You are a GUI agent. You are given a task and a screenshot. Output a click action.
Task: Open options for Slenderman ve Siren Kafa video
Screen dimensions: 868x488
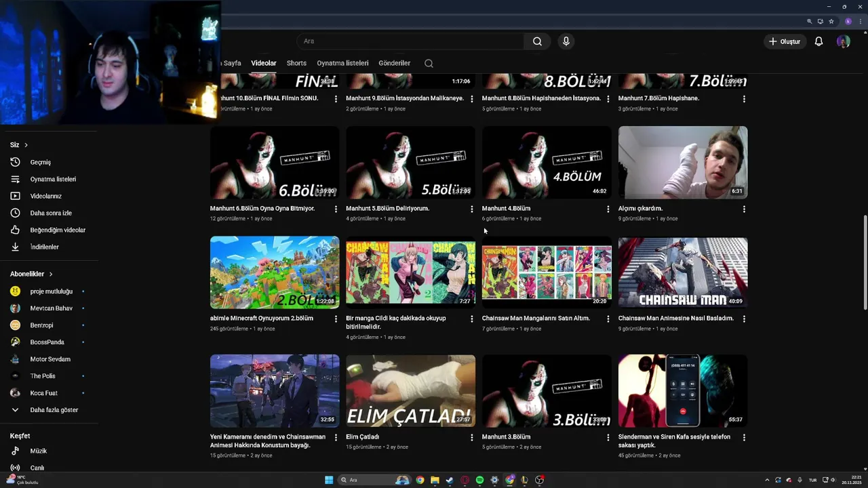point(744,438)
